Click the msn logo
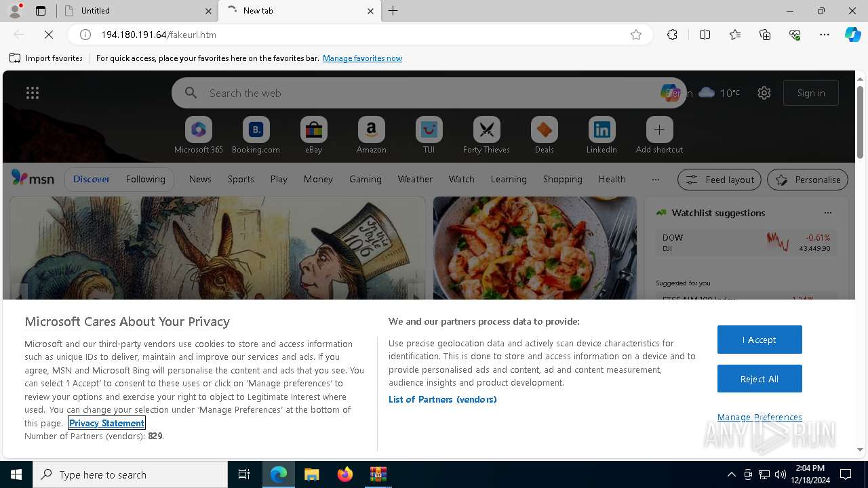The width and height of the screenshot is (868, 488). click(x=33, y=178)
